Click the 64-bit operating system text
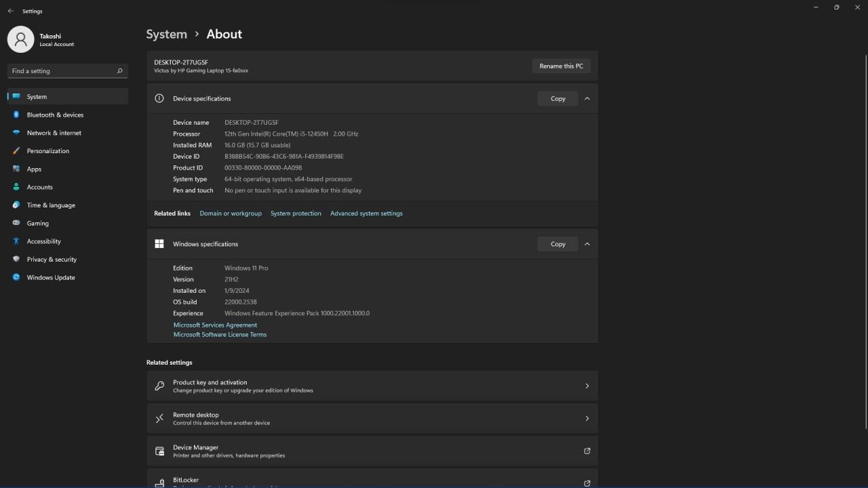The image size is (868, 488). coord(288,179)
